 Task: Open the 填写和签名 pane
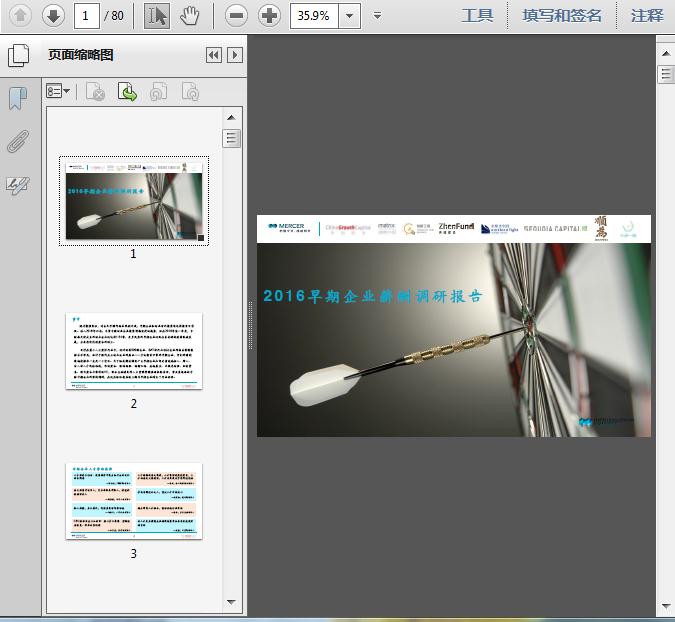coord(562,15)
